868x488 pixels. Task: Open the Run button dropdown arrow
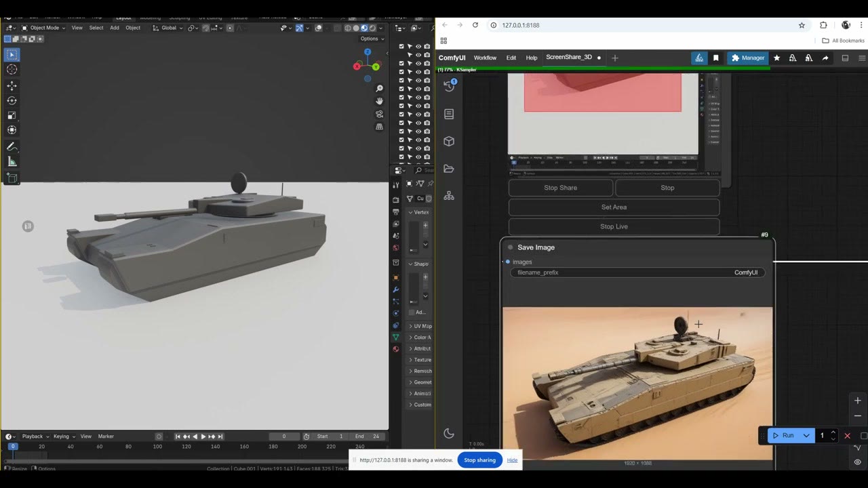coord(806,435)
